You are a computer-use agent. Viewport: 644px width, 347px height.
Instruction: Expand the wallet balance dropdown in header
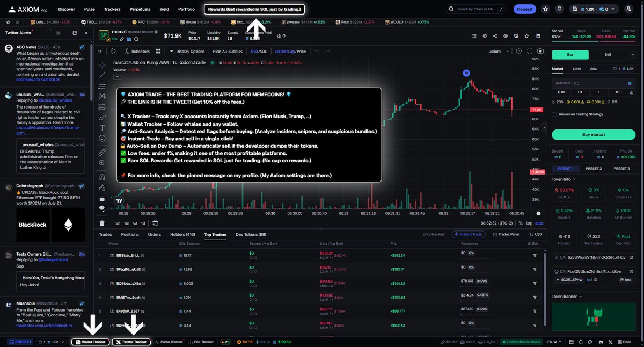613,9
